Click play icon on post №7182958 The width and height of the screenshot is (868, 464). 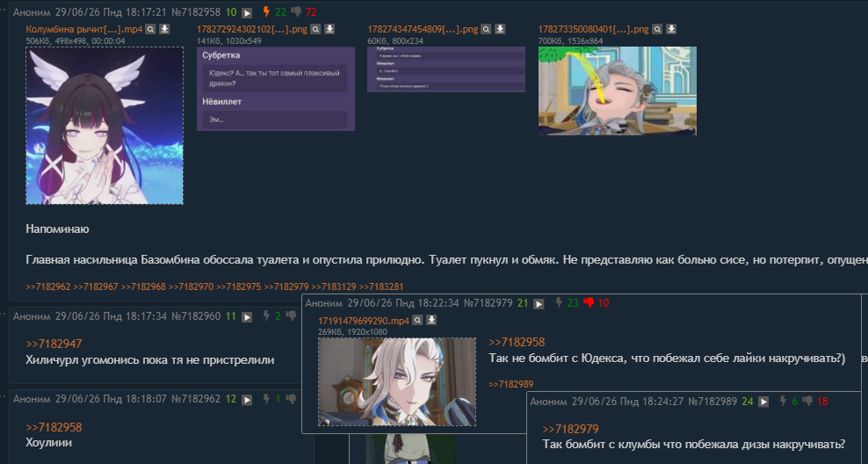247,12
